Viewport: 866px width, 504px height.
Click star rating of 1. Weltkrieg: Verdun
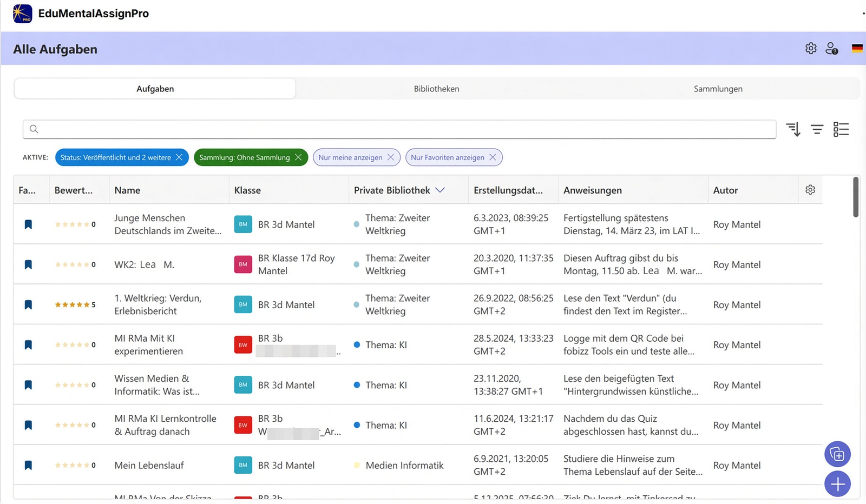coord(75,304)
